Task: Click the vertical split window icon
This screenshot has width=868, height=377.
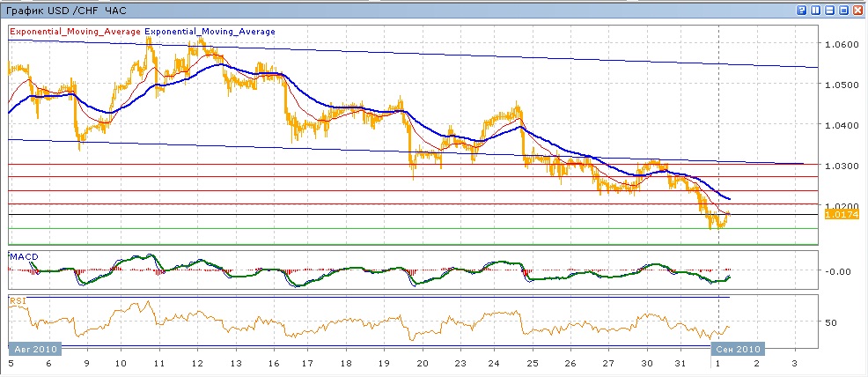Action: [815, 10]
